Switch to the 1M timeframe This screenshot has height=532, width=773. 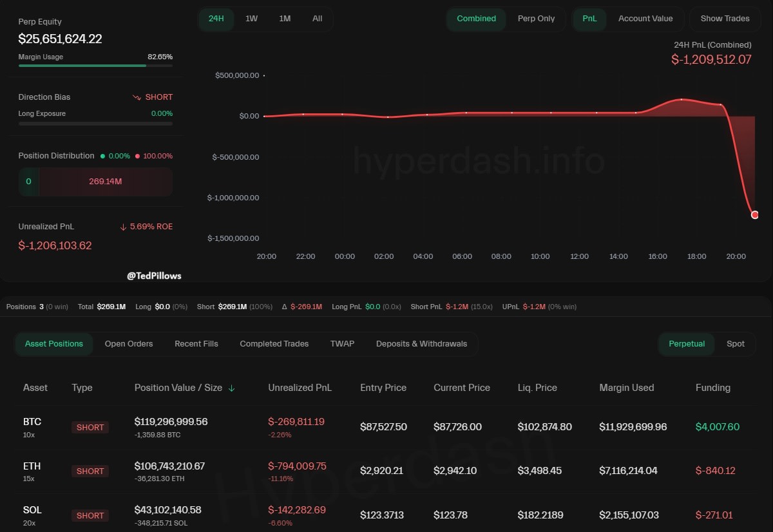click(285, 19)
